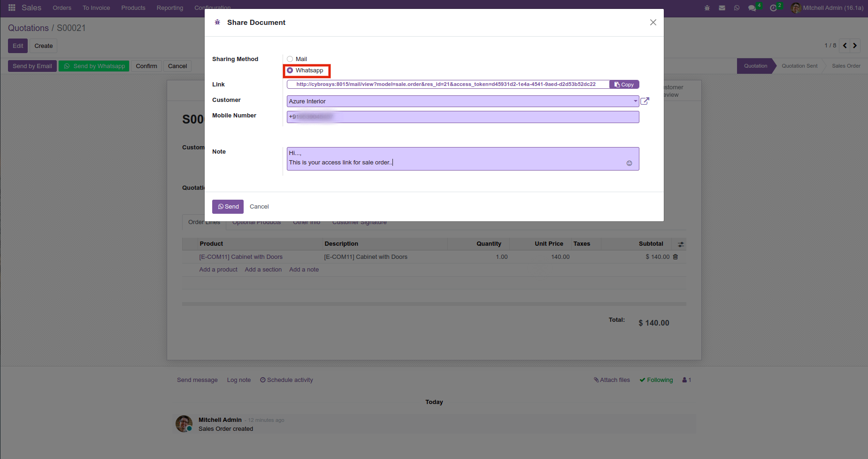
Task: Select the Sales Order status stage
Action: click(846, 66)
